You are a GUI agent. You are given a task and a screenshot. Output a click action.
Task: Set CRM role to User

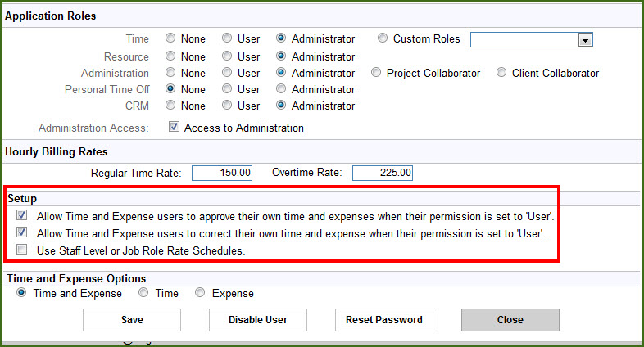227,106
